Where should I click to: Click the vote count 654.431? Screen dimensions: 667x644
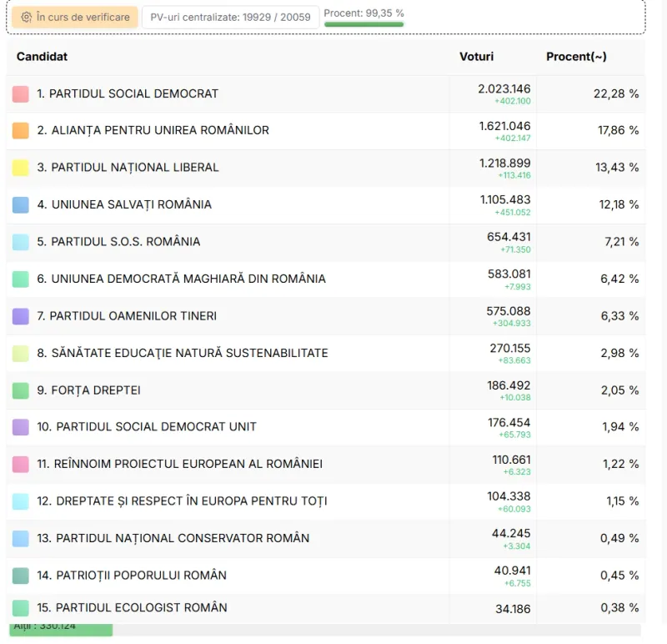(x=509, y=237)
